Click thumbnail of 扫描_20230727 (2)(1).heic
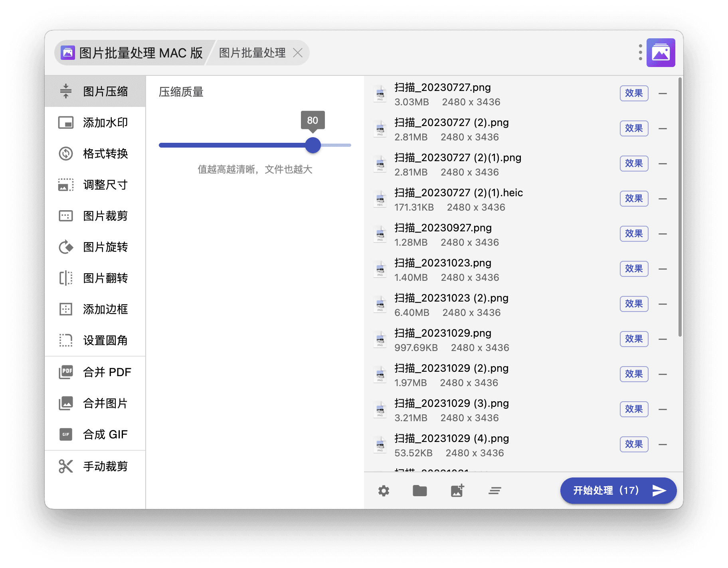This screenshot has width=728, height=568. click(380, 199)
